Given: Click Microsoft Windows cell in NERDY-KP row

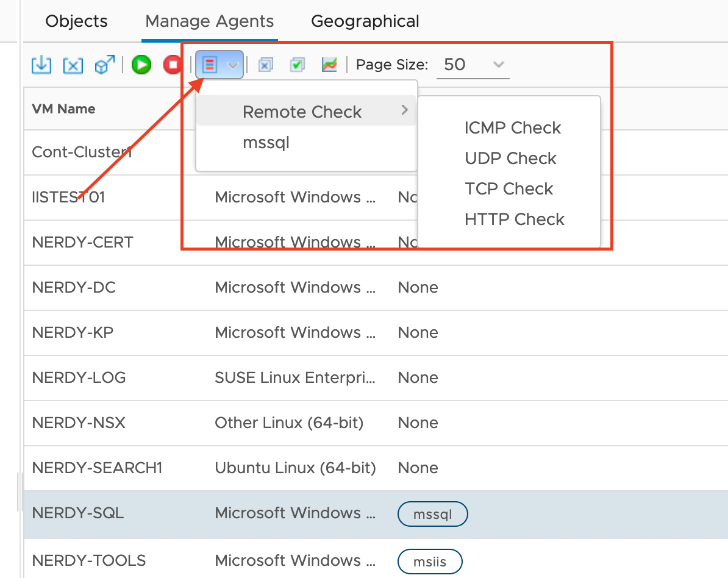Looking at the screenshot, I should point(295,332).
